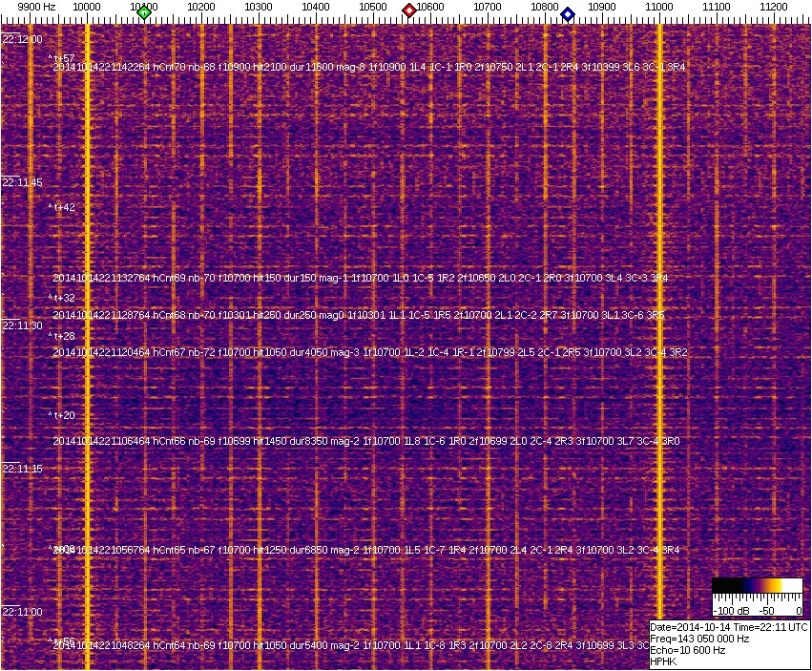Click the 22:12:00 time label
Screen dimensions: 812x671
(x=22, y=39)
